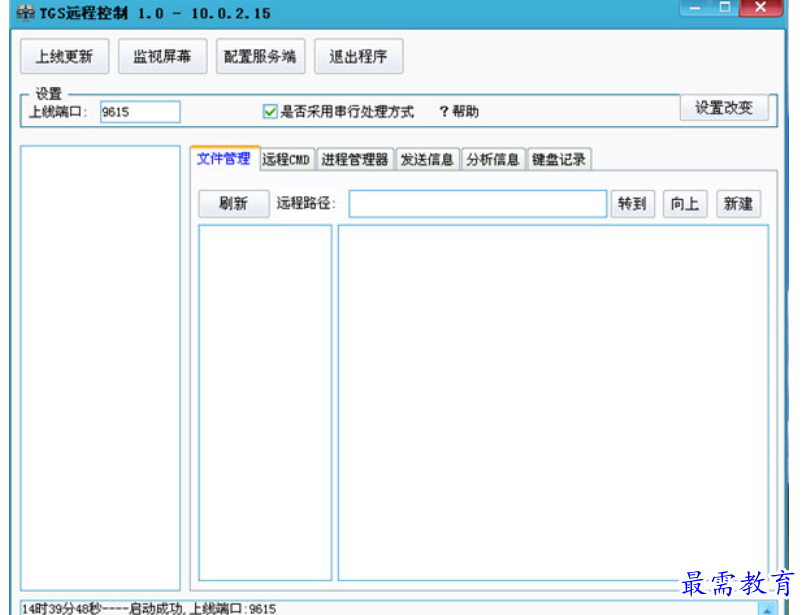Screen dimensions: 803x615
Task: Focus the 上线端口 port field
Action: pos(140,112)
